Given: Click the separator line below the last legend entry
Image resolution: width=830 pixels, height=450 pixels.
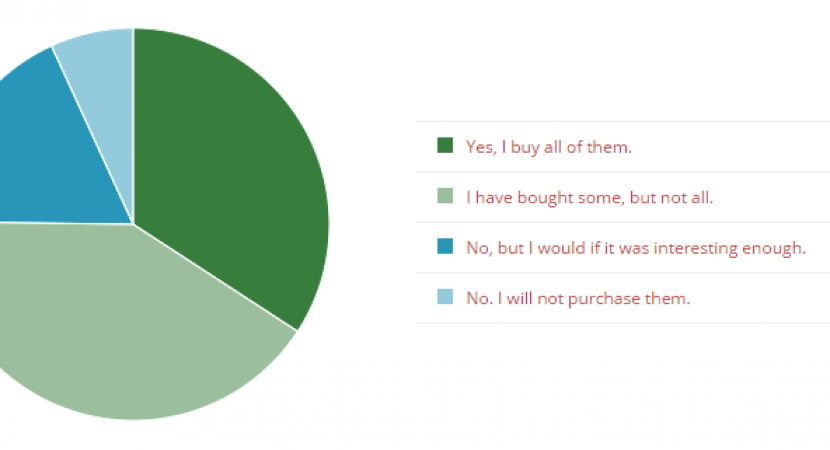Looking at the screenshot, I should 622,323.
